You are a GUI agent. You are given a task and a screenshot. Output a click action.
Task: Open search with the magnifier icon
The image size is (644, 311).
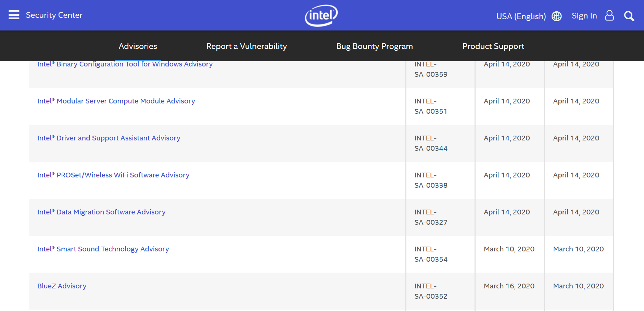point(629,16)
